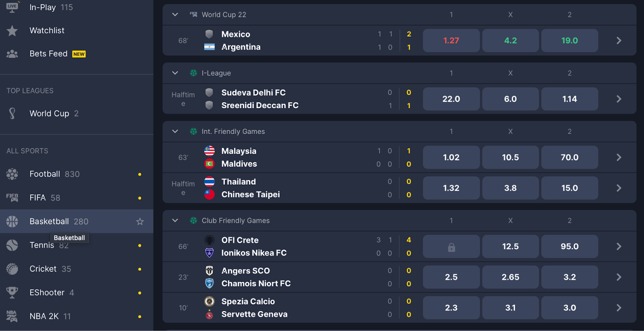Pick Sreenidi Deccan FC win at 1.14
Viewport: 644px width, 331px height.
point(569,99)
